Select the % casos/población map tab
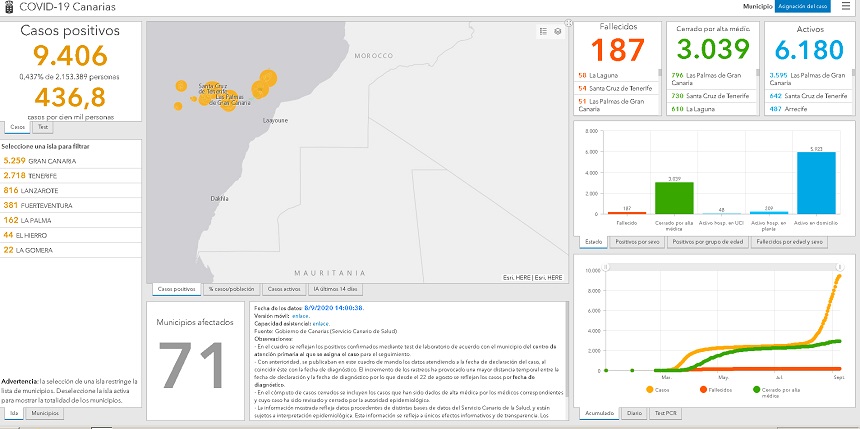 [x=230, y=289]
